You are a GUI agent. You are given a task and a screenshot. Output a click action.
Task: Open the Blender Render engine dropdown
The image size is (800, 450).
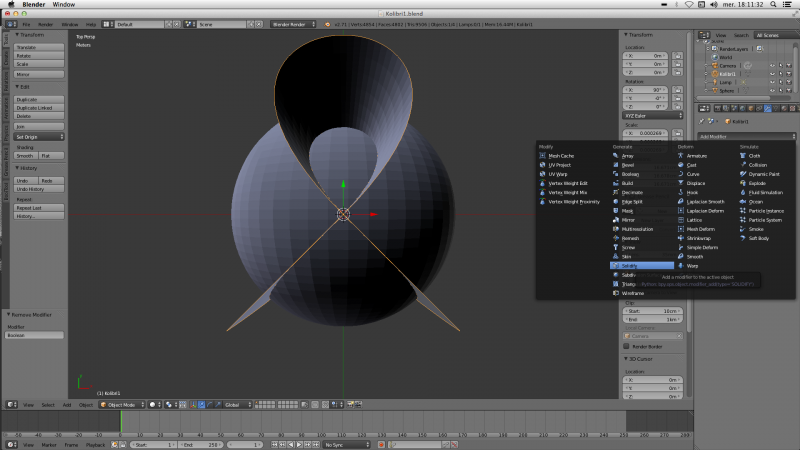[x=293, y=24]
